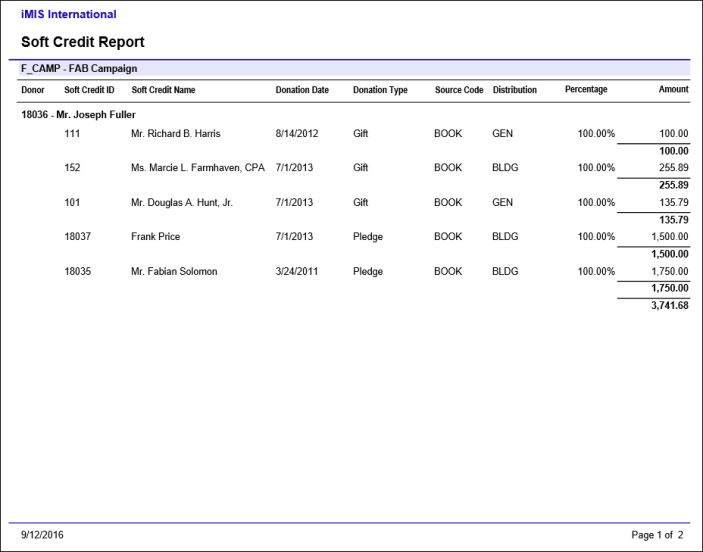The width and height of the screenshot is (703, 552).
Task: Select donor row 18036 - Mr. Joseph Fuller
Action: click(x=78, y=115)
